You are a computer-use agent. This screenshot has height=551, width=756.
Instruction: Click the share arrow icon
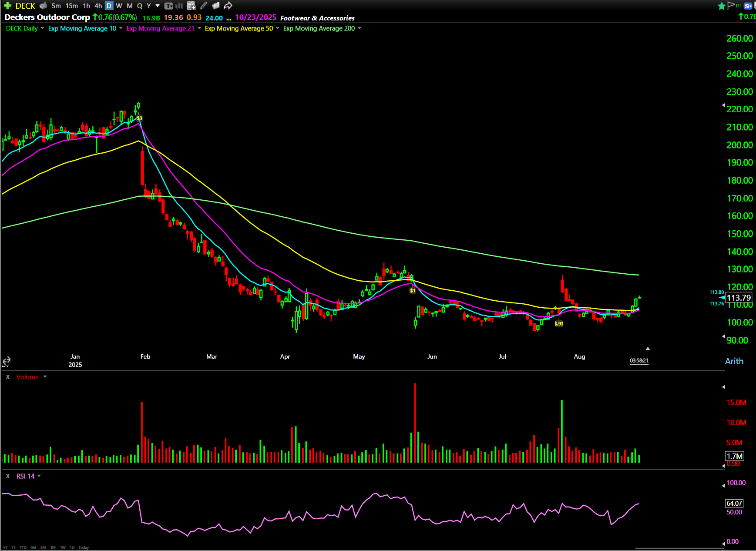228,6
